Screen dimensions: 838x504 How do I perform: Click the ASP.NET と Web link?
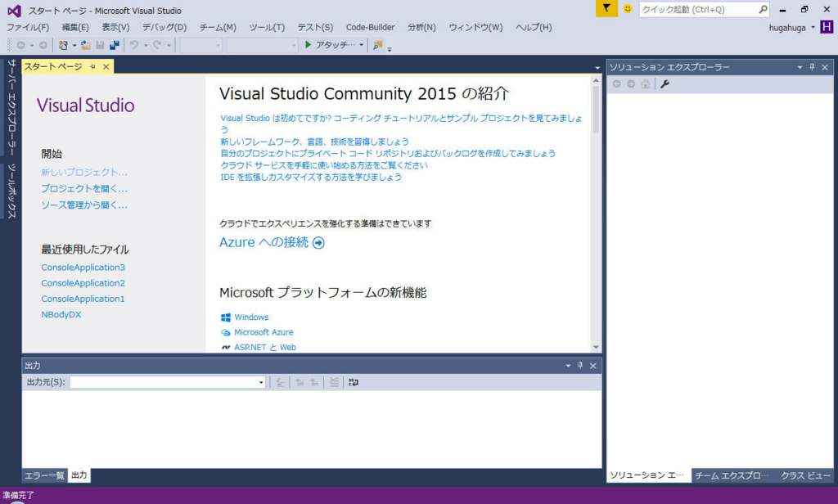(x=265, y=347)
